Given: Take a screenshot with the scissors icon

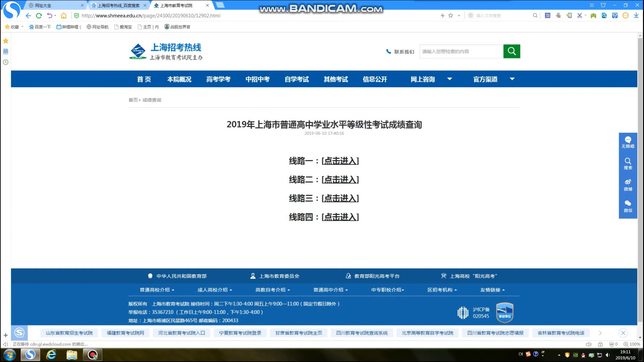Looking at the screenshot, I should click(x=579, y=15).
